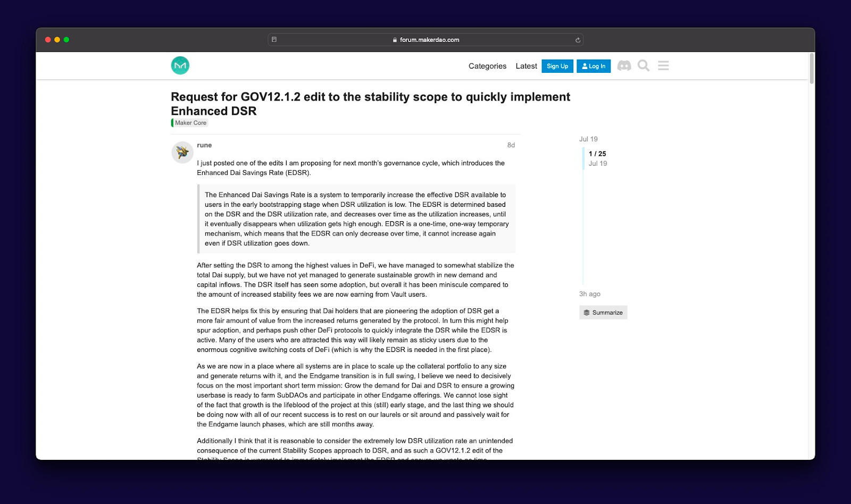The width and height of the screenshot is (851, 504).
Task: Click the 1 / 25 post counter
Action: click(x=597, y=154)
